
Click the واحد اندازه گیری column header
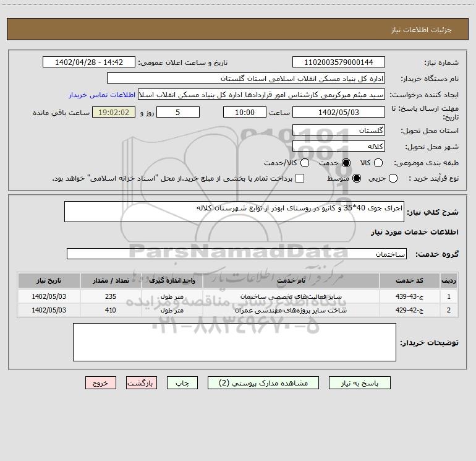[172, 280]
